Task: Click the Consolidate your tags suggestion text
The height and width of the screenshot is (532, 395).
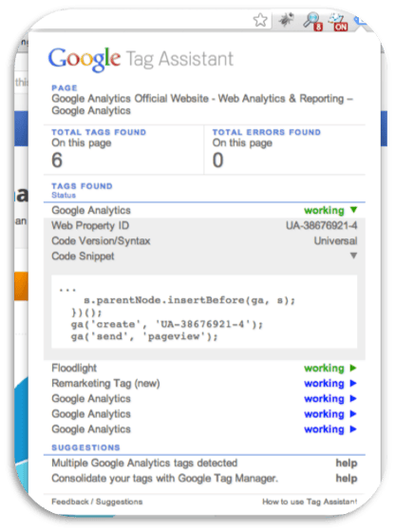Action: click(165, 479)
